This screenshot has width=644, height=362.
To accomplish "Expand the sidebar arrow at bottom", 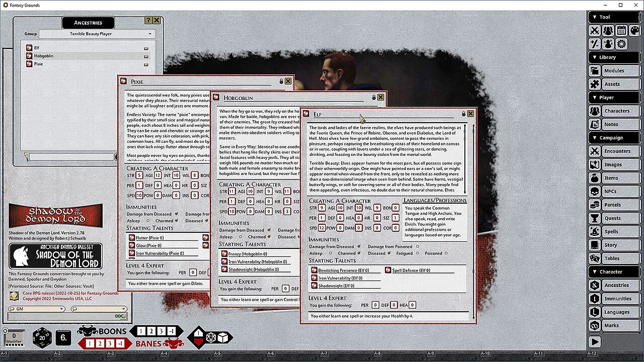I will [x=595, y=341].
